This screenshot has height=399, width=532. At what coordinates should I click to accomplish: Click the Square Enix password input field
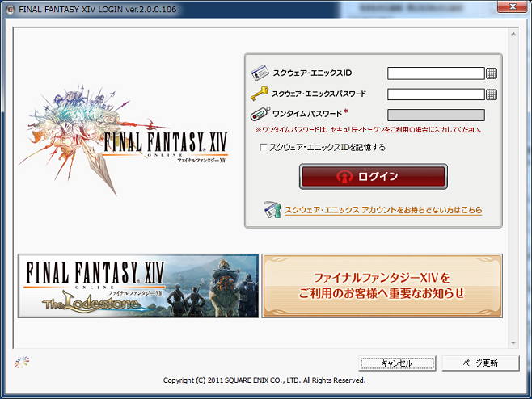pos(436,94)
